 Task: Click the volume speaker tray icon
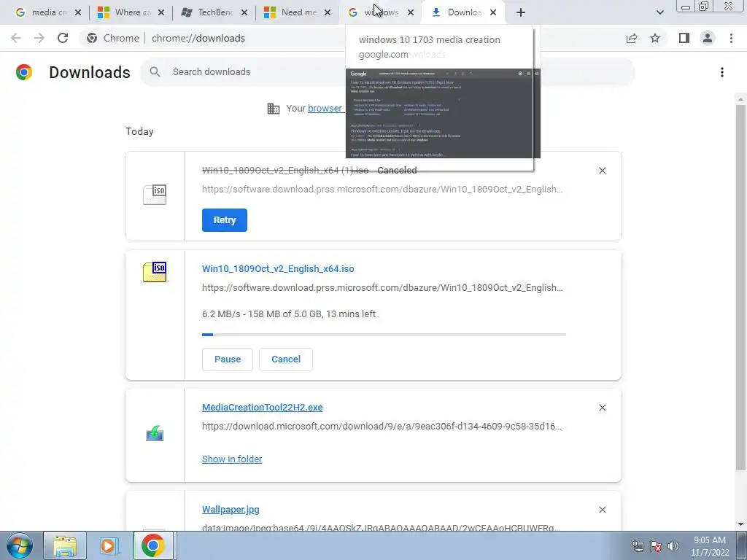click(673, 546)
